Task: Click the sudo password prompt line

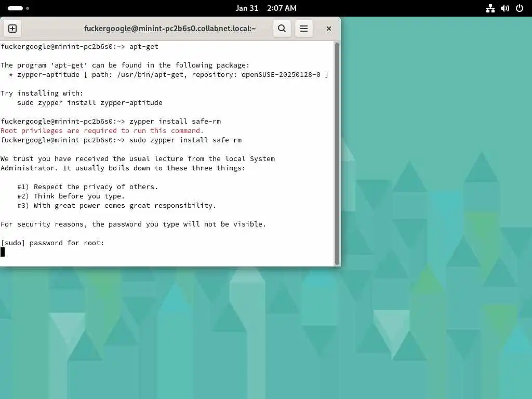Action: tap(52, 243)
